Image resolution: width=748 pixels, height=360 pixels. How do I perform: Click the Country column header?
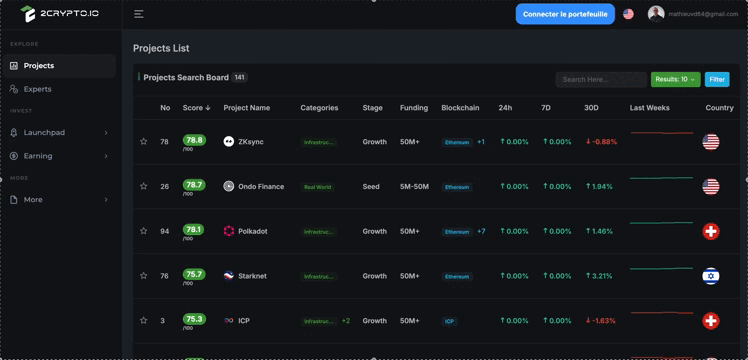coord(719,108)
